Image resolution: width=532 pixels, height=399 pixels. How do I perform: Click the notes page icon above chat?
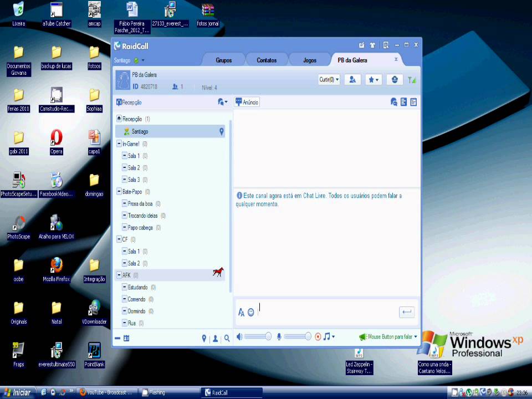click(413, 102)
